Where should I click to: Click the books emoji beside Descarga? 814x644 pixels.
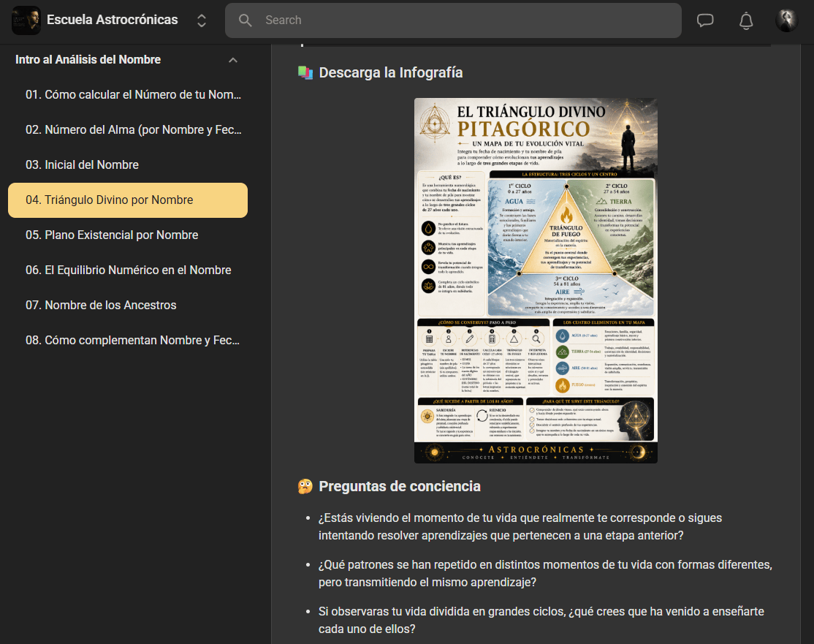point(305,72)
